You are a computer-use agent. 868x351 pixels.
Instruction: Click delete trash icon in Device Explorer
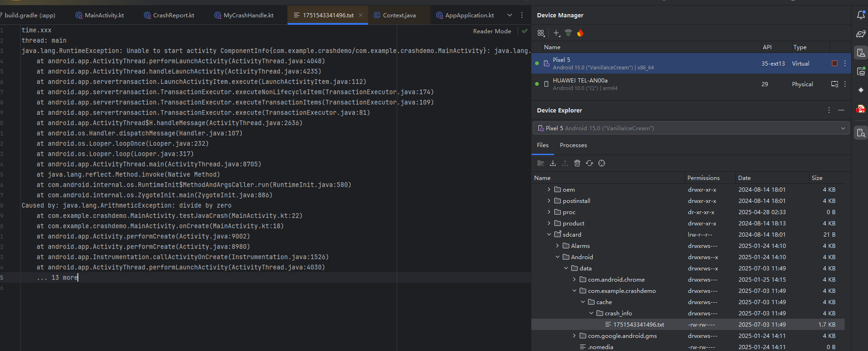coord(577,163)
